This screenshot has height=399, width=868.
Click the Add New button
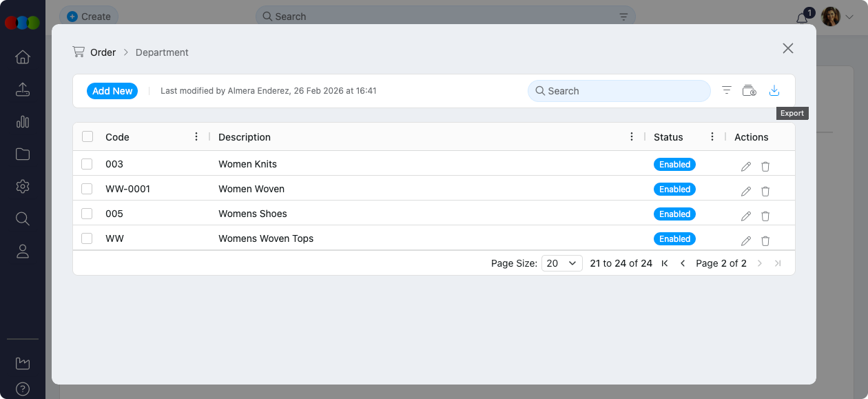click(112, 91)
